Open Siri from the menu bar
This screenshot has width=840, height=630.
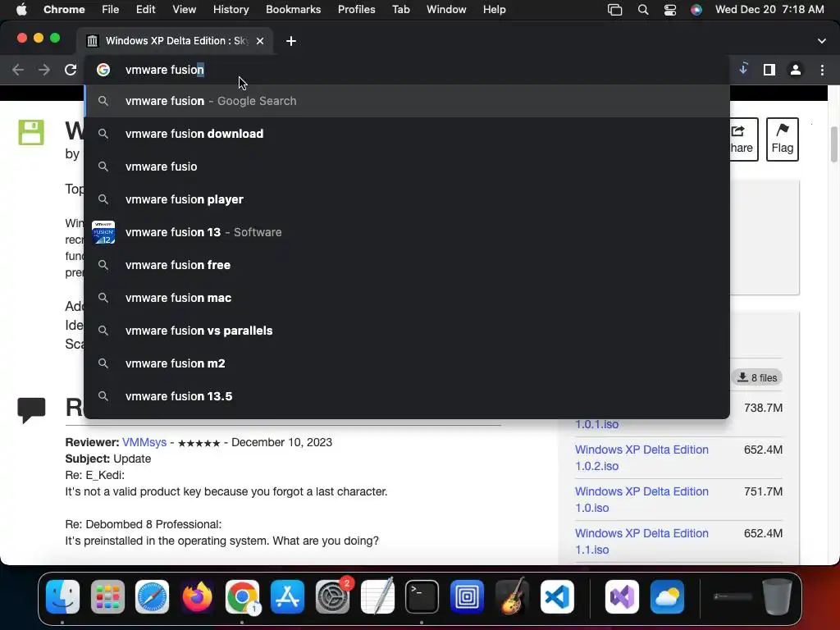pos(696,9)
